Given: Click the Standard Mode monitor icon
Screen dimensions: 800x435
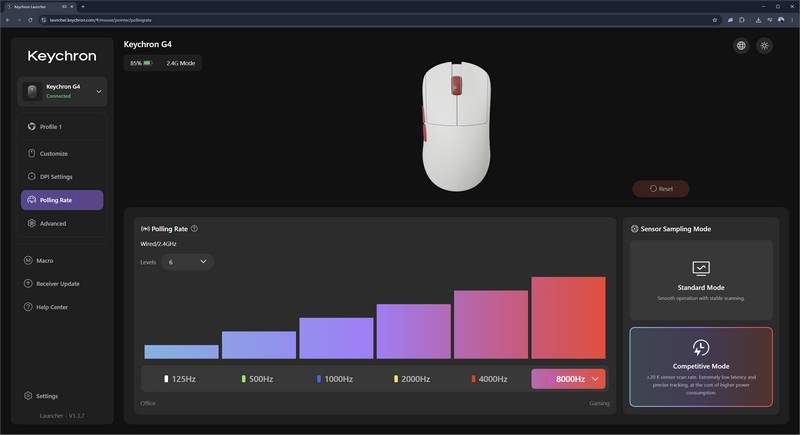Looking at the screenshot, I should click(x=701, y=268).
